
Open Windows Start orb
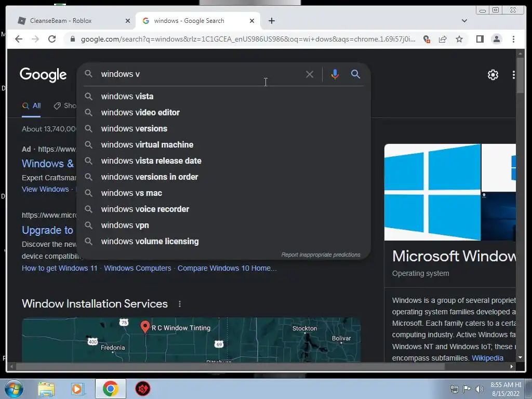click(x=14, y=389)
